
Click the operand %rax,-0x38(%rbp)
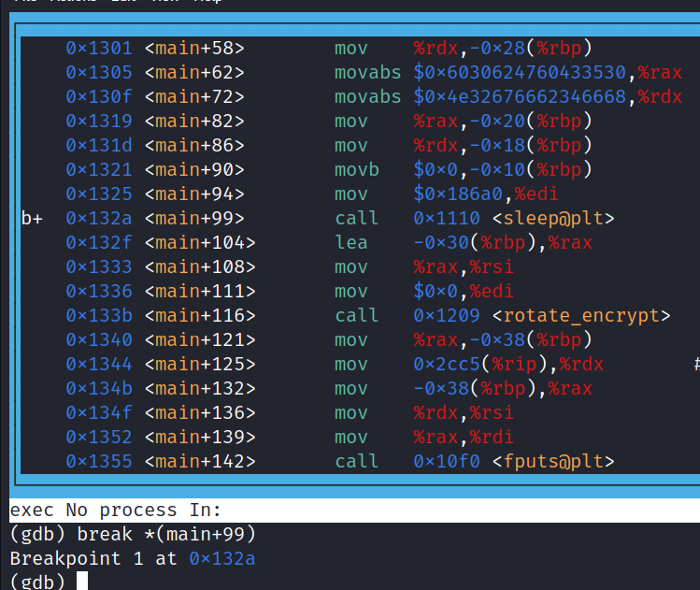[503, 340]
